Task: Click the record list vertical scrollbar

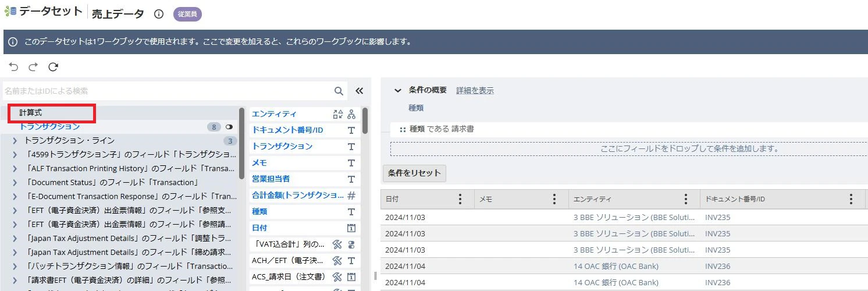Action: tap(241, 143)
